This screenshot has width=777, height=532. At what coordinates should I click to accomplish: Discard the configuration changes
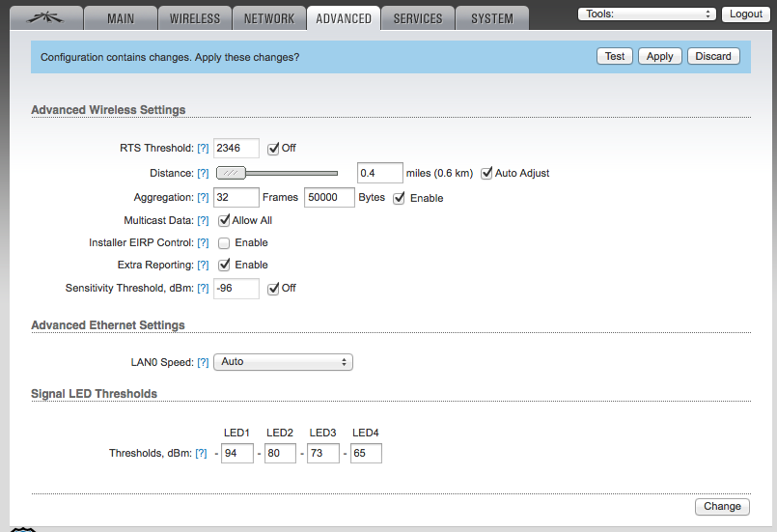713,56
